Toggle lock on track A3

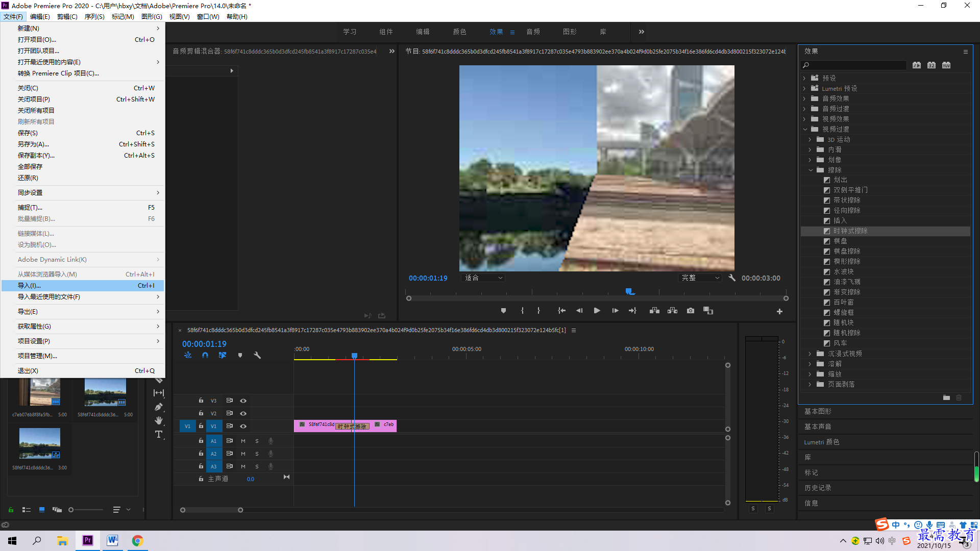click(201, 466)
